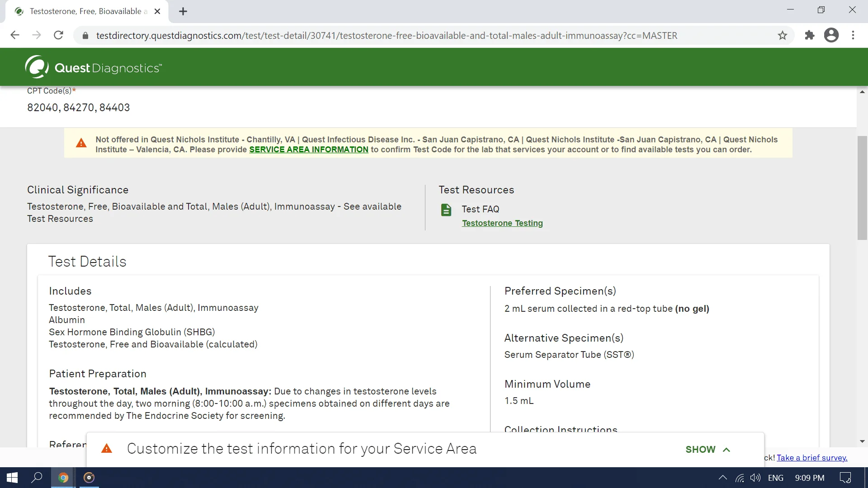This screenshot has height=488, width=868.
Task: Go back to the previous page
Action: pos(15,35)
